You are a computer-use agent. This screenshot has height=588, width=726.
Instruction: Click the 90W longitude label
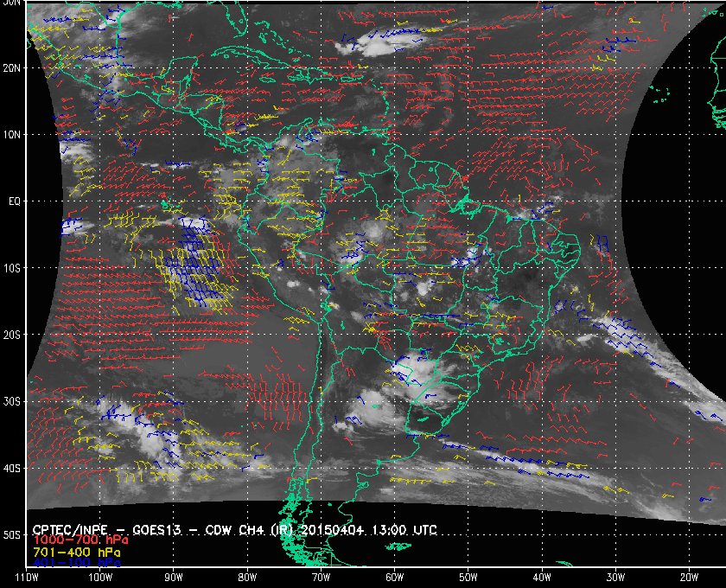coord(174,578)
